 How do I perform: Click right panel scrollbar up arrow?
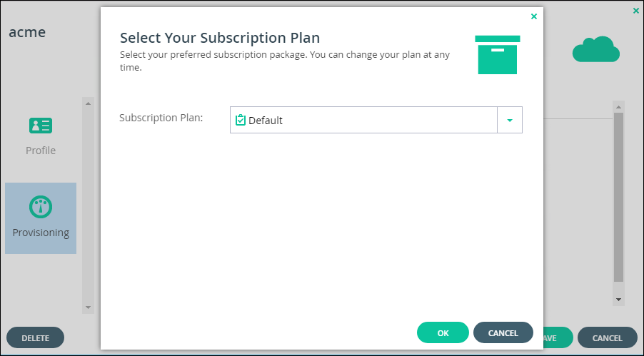point(618,107)
